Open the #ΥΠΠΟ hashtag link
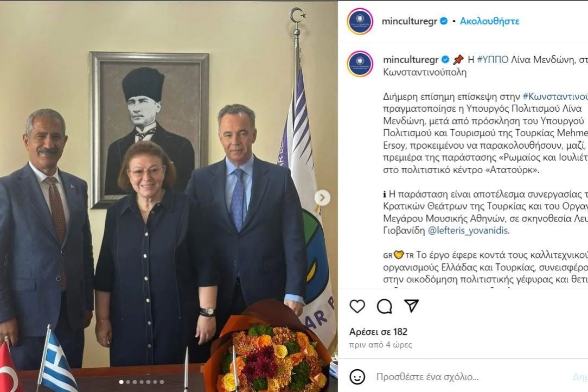This screenshot has height=392, width=588. 493,59
